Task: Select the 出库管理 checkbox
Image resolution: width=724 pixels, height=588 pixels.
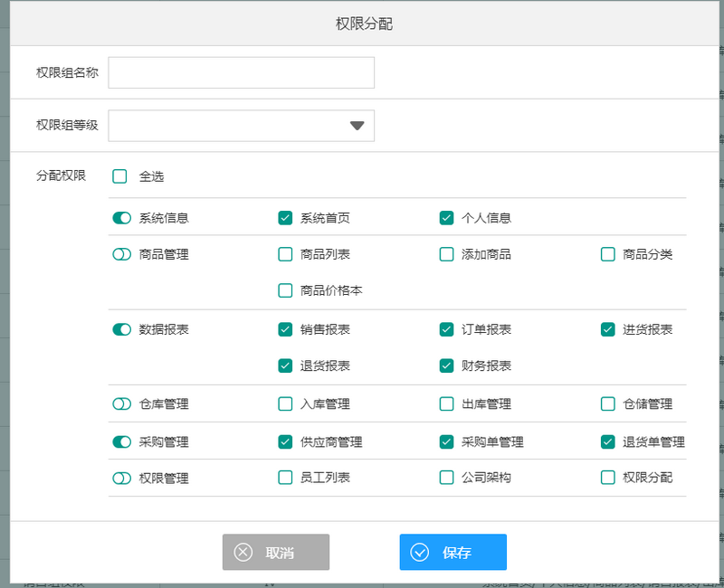Action: (x=446, y=403)
